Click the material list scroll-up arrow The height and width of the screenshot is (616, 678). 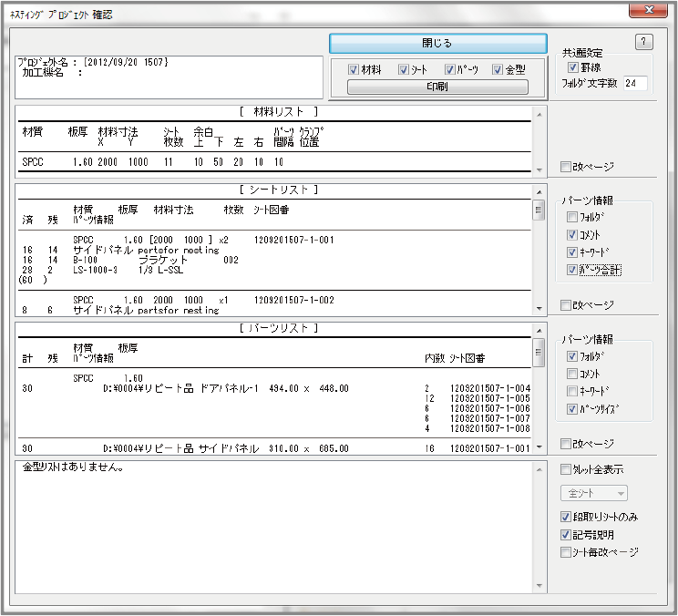pyautogui.click(x=539, y=115)
